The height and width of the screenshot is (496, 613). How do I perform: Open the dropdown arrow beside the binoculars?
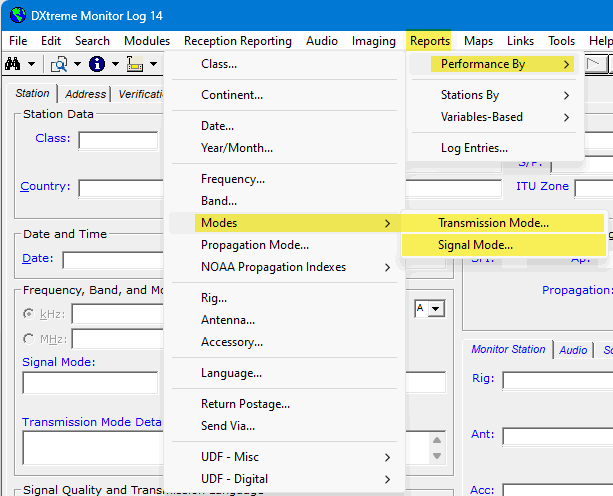pyautogui.click(x=32, y=64)
